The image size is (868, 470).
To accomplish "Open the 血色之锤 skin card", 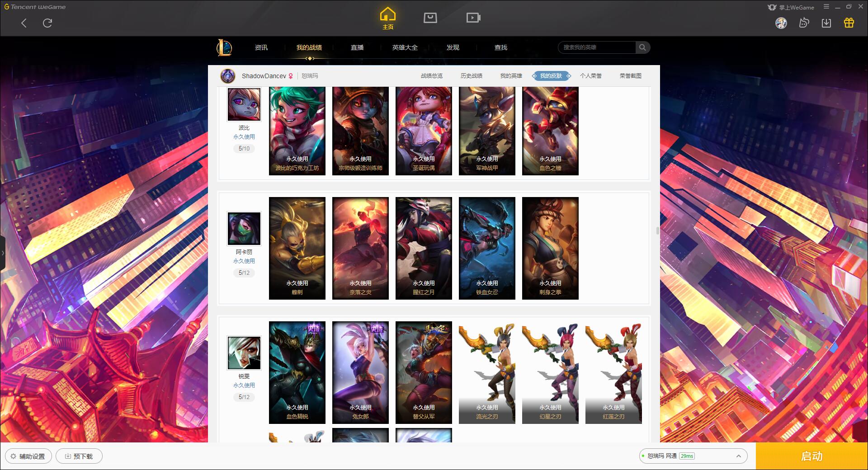I will 550,131.
